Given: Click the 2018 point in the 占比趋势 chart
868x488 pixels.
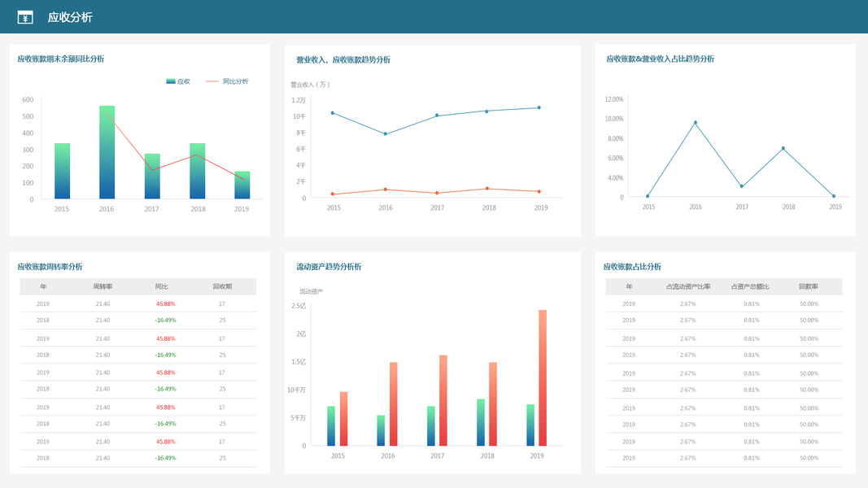Looking at the screenshot, I should [x=783, y=148].
